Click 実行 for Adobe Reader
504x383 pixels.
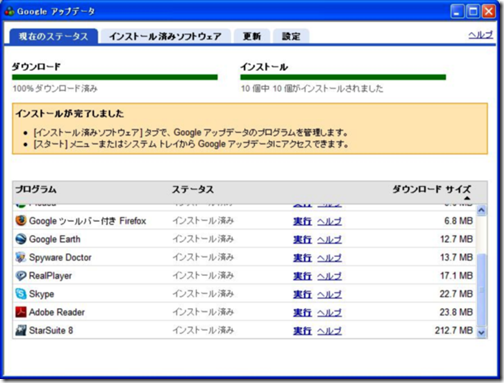tap(302, 312)
